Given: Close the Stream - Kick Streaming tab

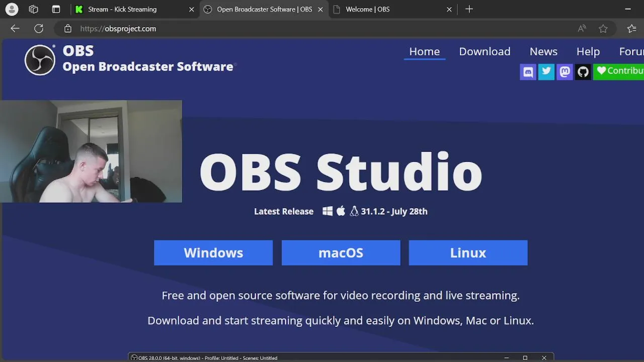Looking at the screenshot, I should [191, 9].
